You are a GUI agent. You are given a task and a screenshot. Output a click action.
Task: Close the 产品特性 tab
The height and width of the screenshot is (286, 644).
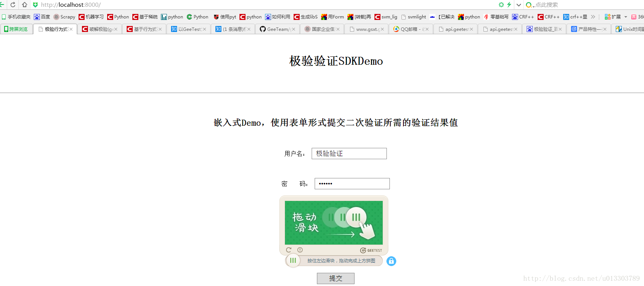[x=605, y=29]
